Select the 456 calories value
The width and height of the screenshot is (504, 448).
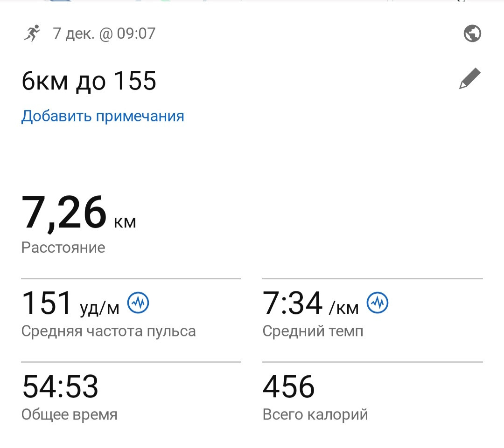pyautogui.click(x=289, y=386)
